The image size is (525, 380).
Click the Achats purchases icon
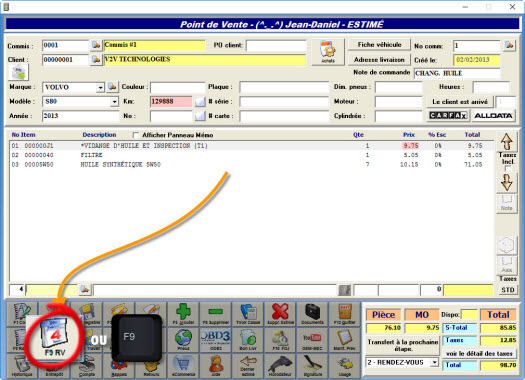pos(328,52)
